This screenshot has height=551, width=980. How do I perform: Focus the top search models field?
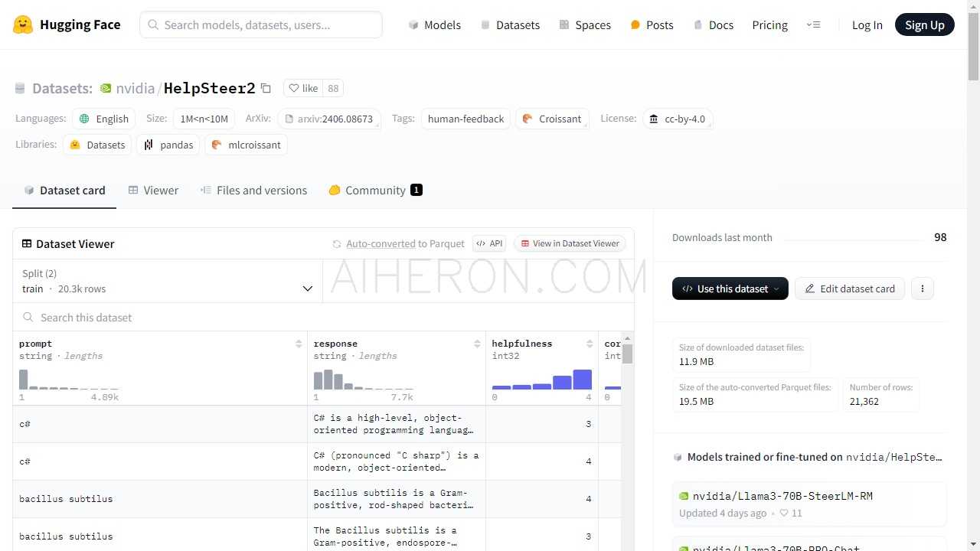coord(261,24)
